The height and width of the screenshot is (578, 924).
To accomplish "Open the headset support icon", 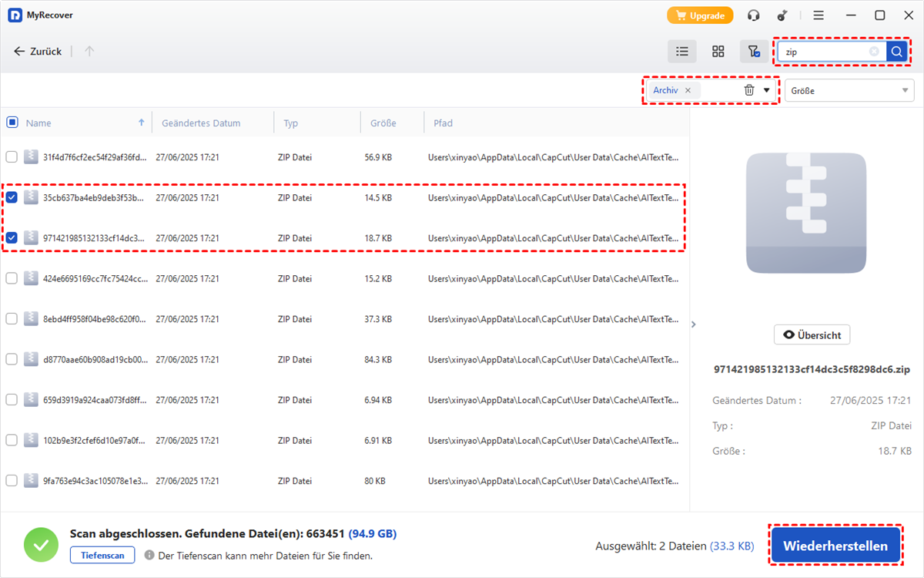I will pyautogui.click(x=754, y=15).
